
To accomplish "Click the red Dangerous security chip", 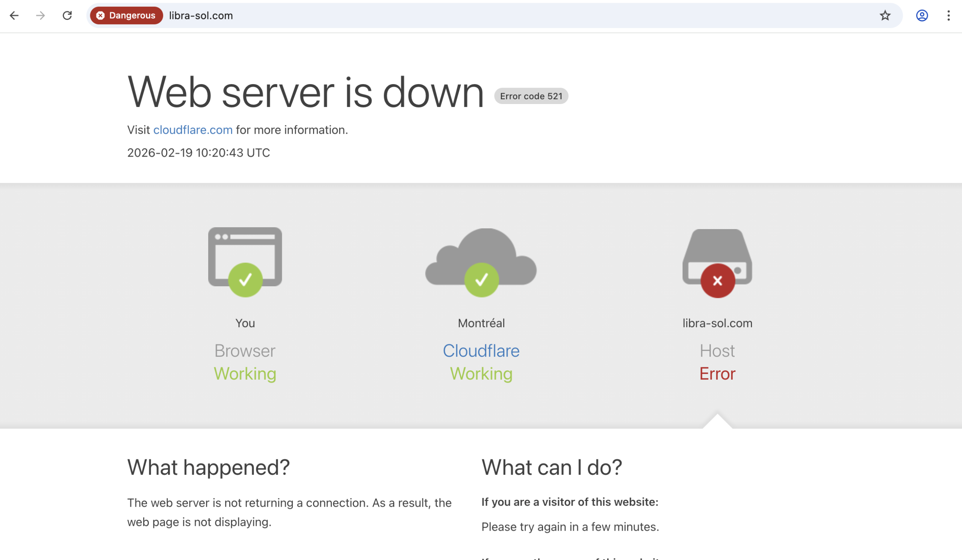I will [126, 16].
